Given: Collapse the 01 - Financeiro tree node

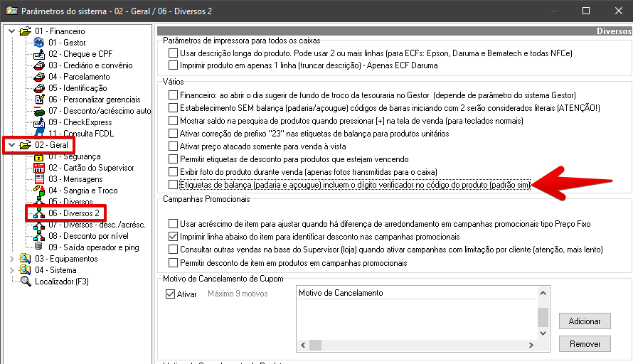Looking at the screenshot, I should [x=11, y=31].
